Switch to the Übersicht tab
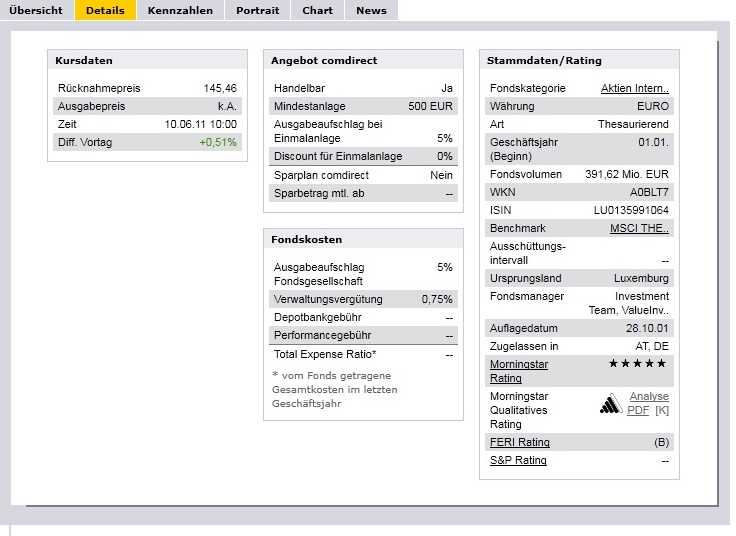The width and height of the screenshot is (736, 536). [x=36, y=10]
